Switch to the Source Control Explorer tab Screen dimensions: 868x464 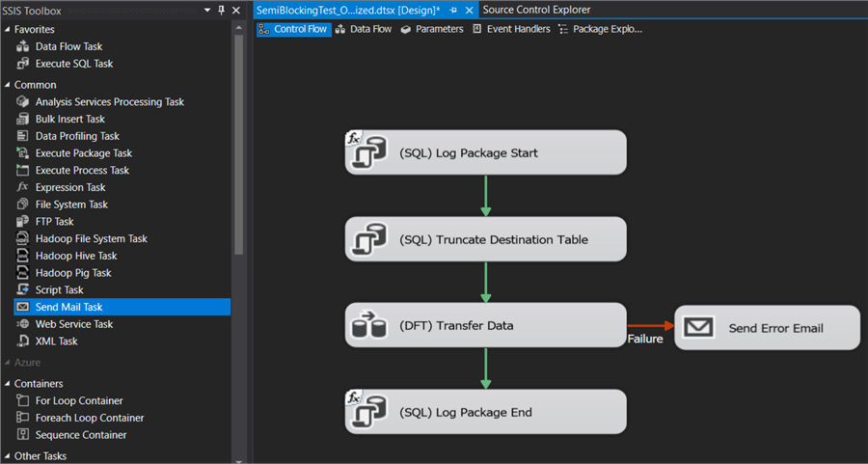[536, 10]
